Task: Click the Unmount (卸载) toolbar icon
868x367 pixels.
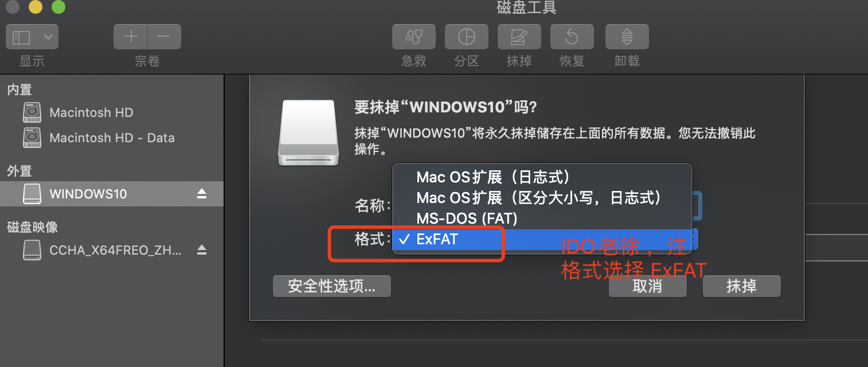Action: tap(627, 37)
